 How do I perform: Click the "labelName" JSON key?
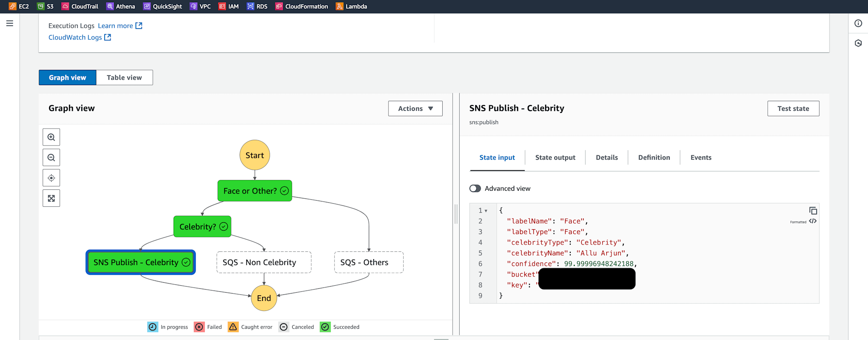[x=529, y=221]
